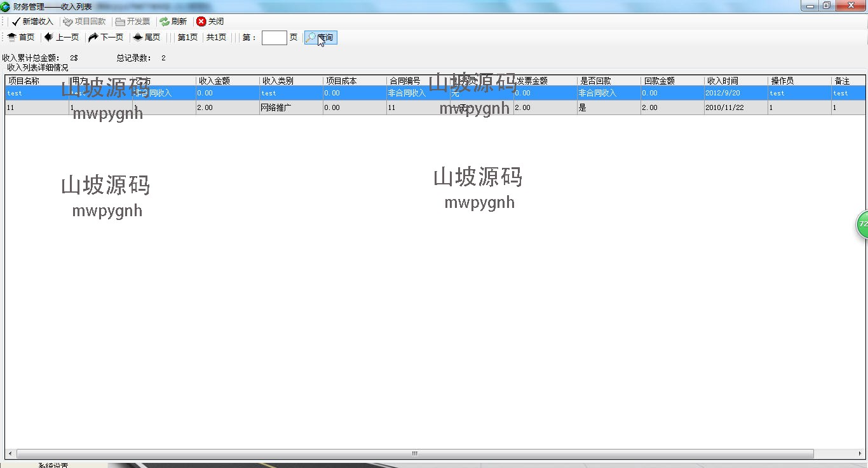
Task: Click the 新增收入 (add income) checkmark button
Action: 32,22
